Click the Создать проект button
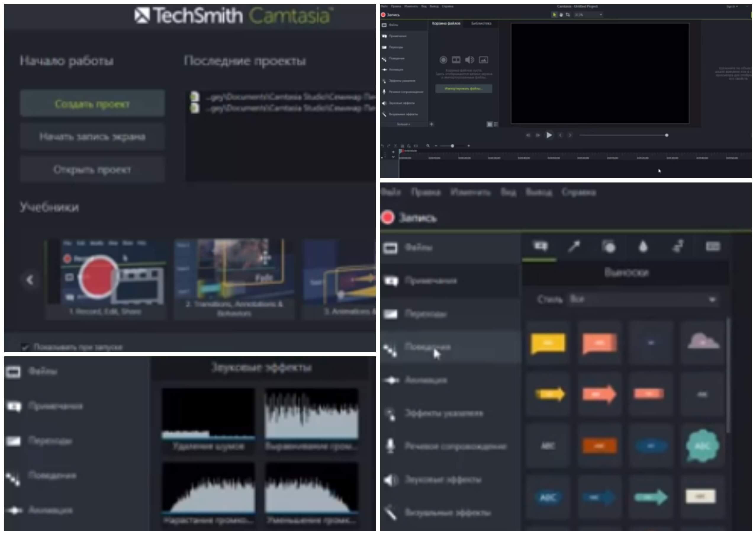 (92, 103)
